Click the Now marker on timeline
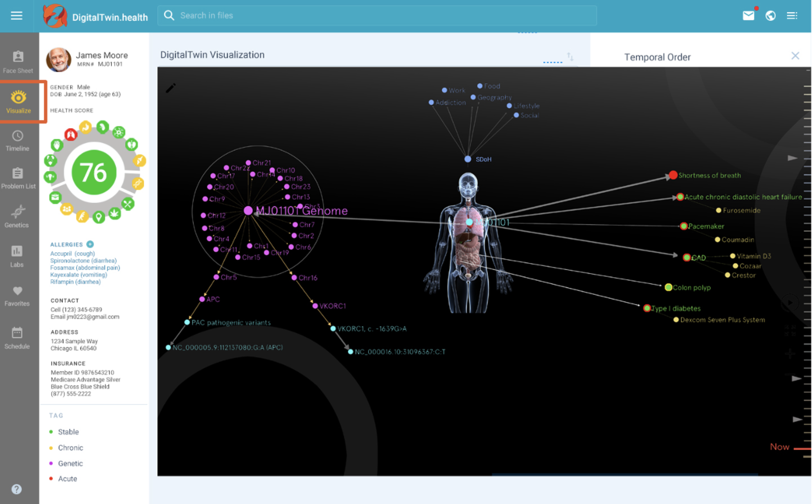 point(779,447)
